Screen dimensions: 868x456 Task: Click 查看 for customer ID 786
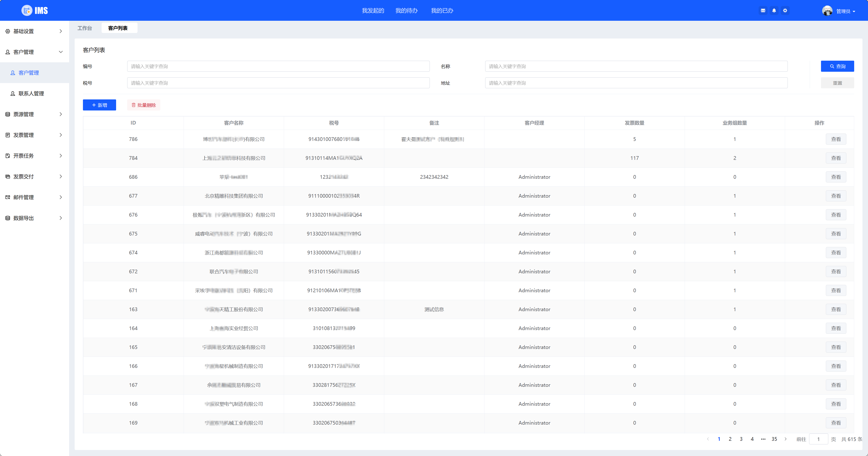836,139
